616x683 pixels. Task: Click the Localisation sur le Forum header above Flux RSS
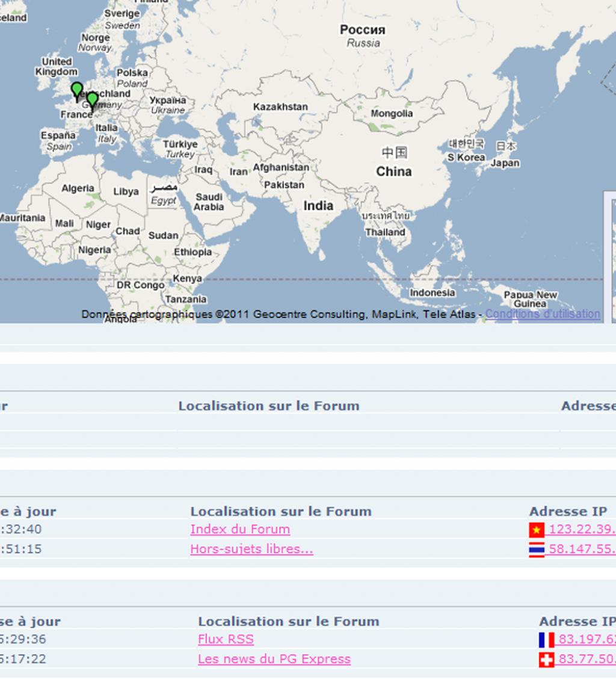pos(289,621)
